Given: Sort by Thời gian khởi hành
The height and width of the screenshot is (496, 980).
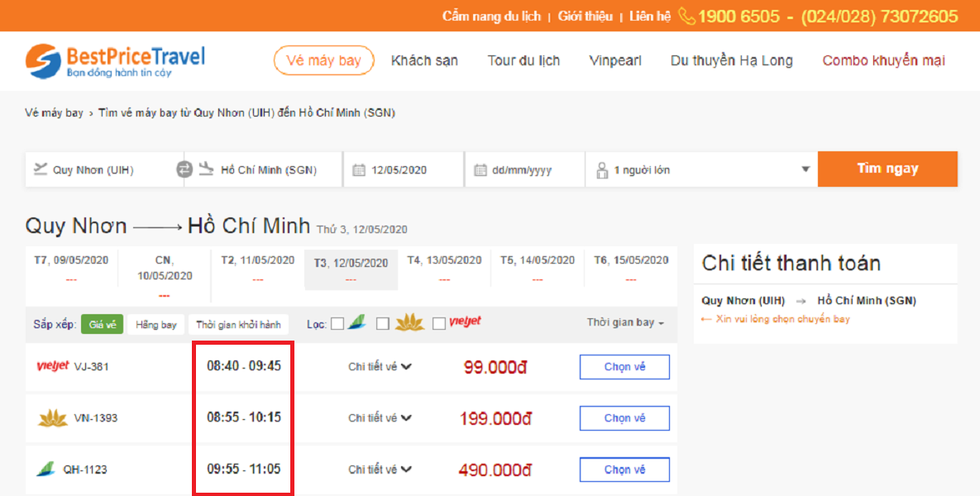Looking at the screenshot, I should [x=238, y=324].
